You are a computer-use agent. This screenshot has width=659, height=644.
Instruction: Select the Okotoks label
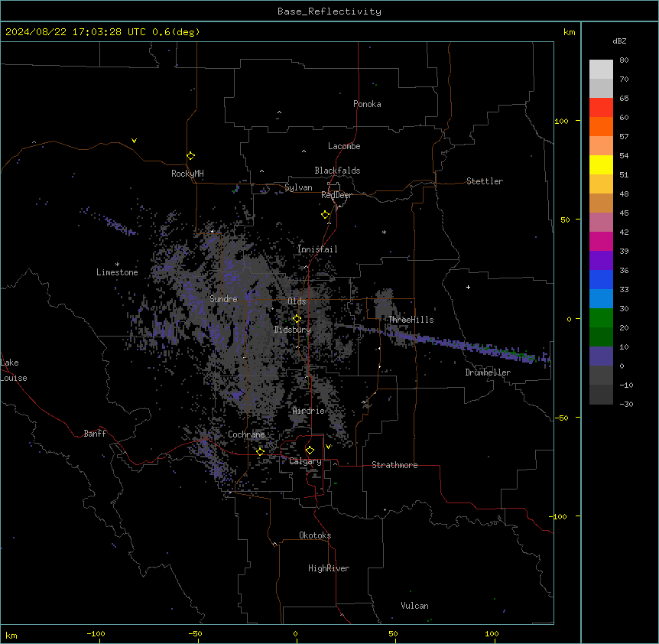(x=315, y=535)
